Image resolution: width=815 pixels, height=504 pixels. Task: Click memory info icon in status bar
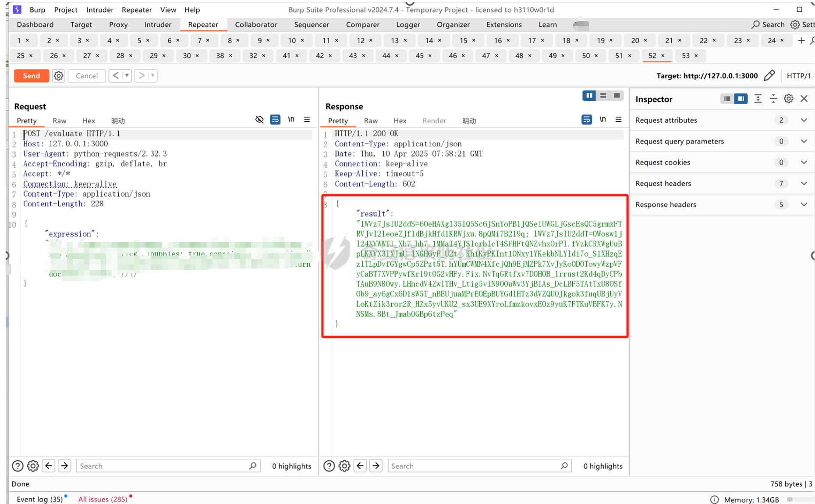[714, 500]
